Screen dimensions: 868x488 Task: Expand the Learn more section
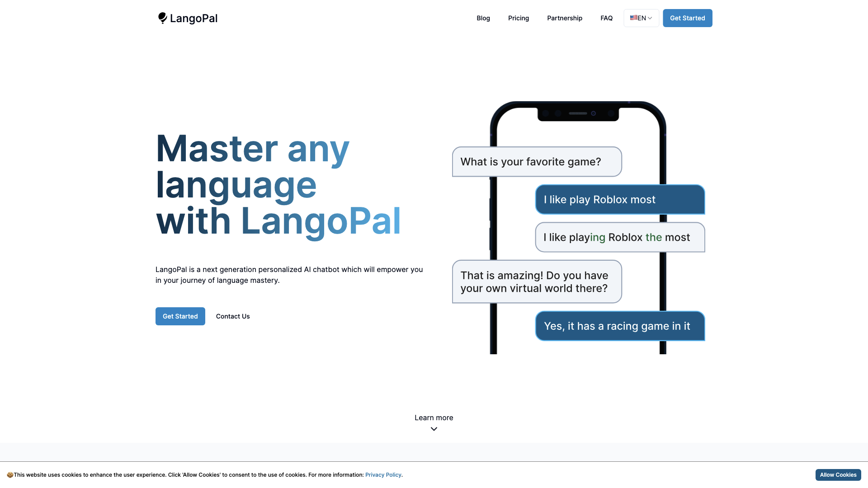click(x=434, y=418)
